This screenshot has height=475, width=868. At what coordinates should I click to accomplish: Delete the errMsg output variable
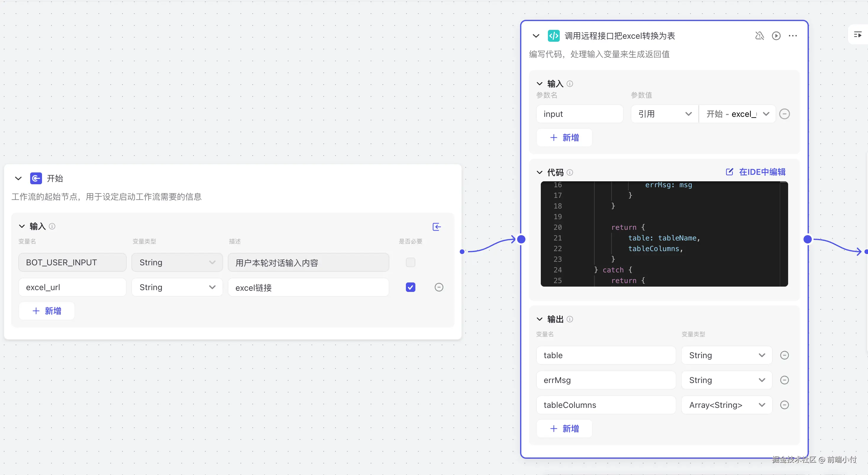[785, 380]
